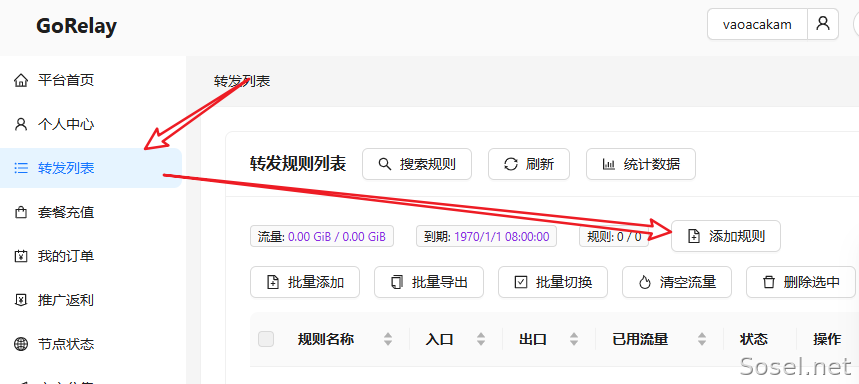Viewport: 859px width, 384px height.
Task: Open 推广返利 in the sidebar
Action: tap(91, 300)
